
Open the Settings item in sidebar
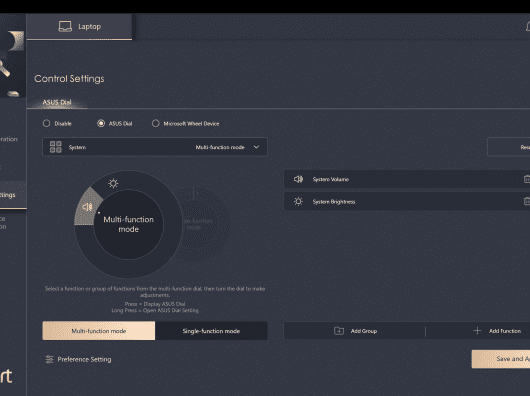(13, 195)
